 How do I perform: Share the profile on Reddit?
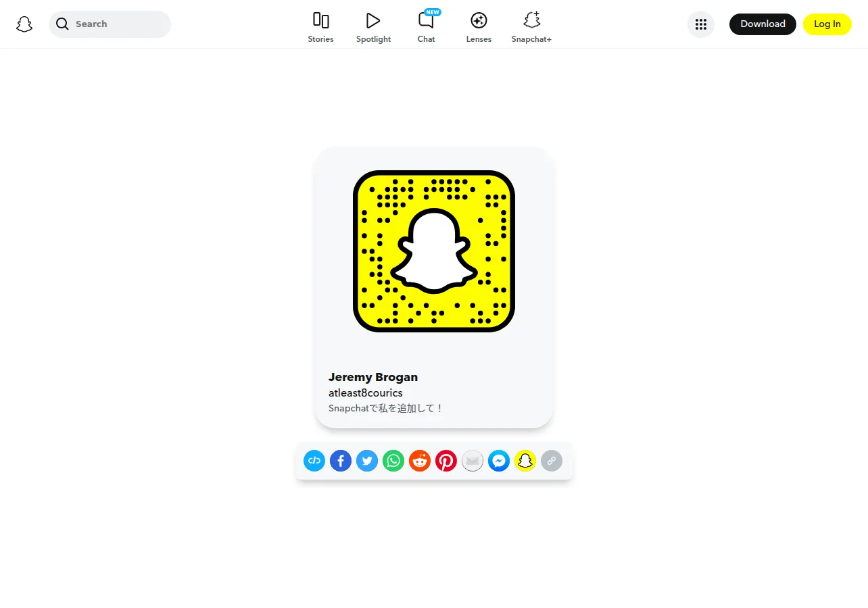pyautogui.click(x=420, y=461)
